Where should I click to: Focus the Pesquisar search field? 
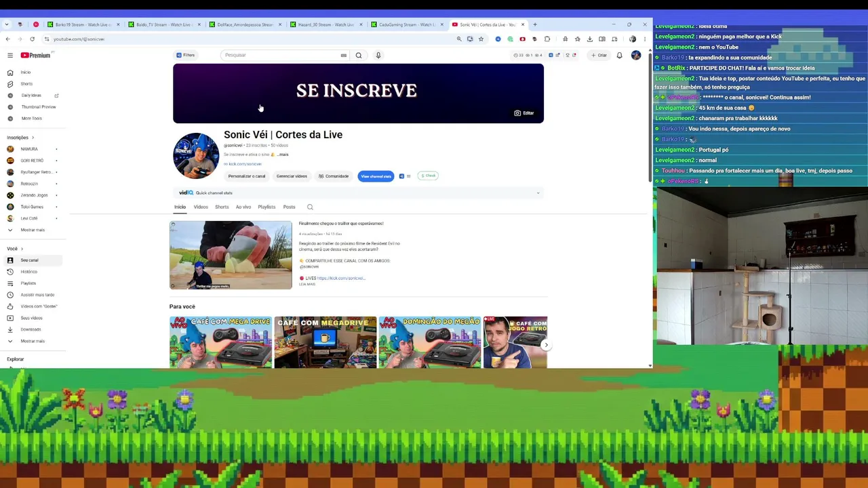[281, 55]
